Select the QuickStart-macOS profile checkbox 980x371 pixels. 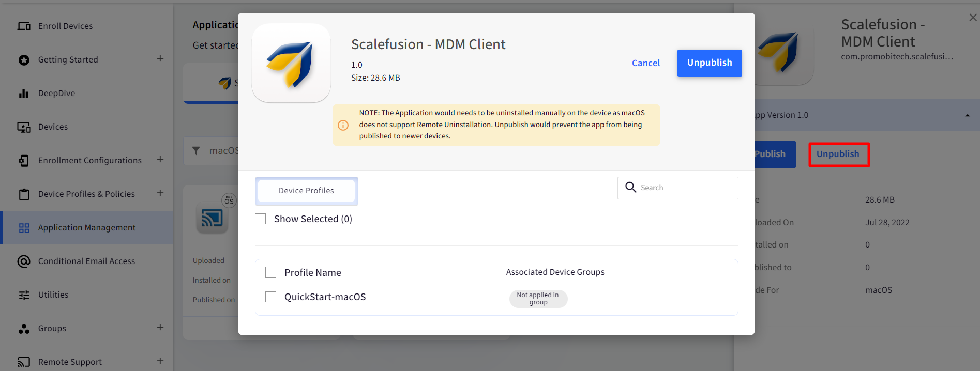coord(270,297)
